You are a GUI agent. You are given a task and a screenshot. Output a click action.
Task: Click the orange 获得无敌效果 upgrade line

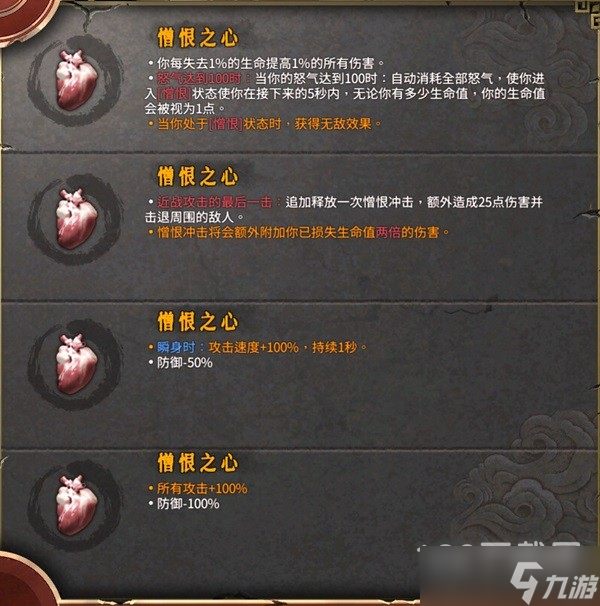click(x=265, y=124)
